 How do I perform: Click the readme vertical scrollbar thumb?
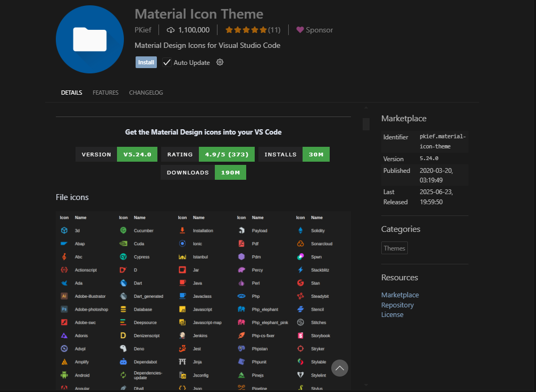(x=366, y=124)
